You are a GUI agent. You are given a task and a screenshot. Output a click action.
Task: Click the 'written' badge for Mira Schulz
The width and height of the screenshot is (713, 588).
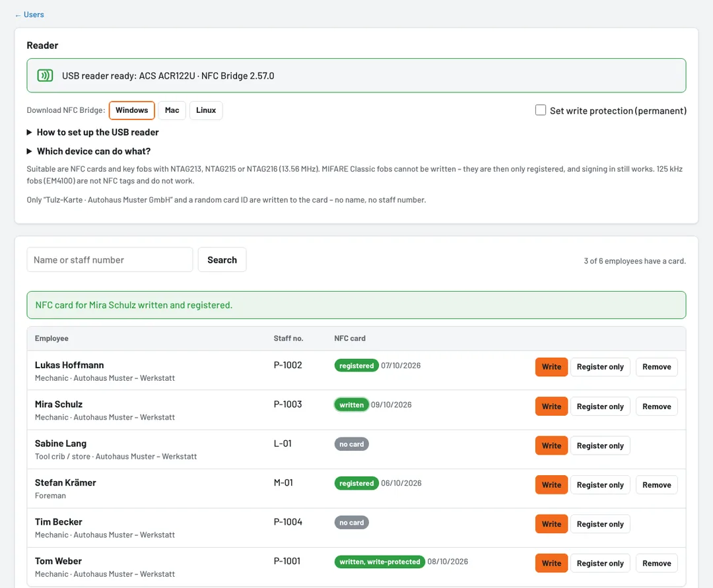pos(351,405)
